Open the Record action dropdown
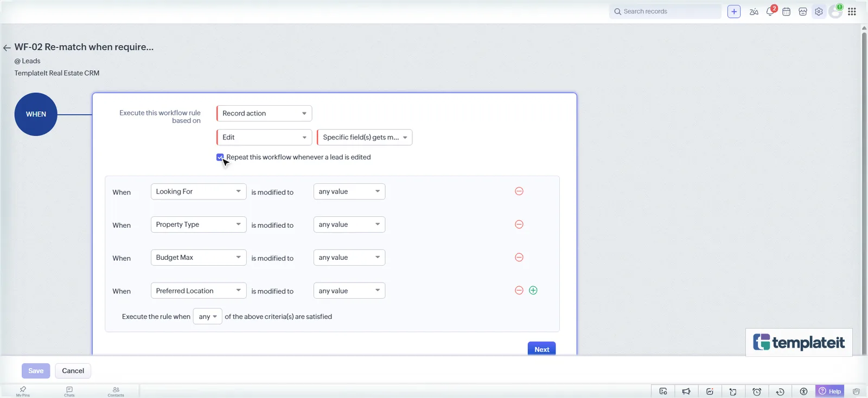The height and width of the screenshot is (398, 868). point(264,113)
